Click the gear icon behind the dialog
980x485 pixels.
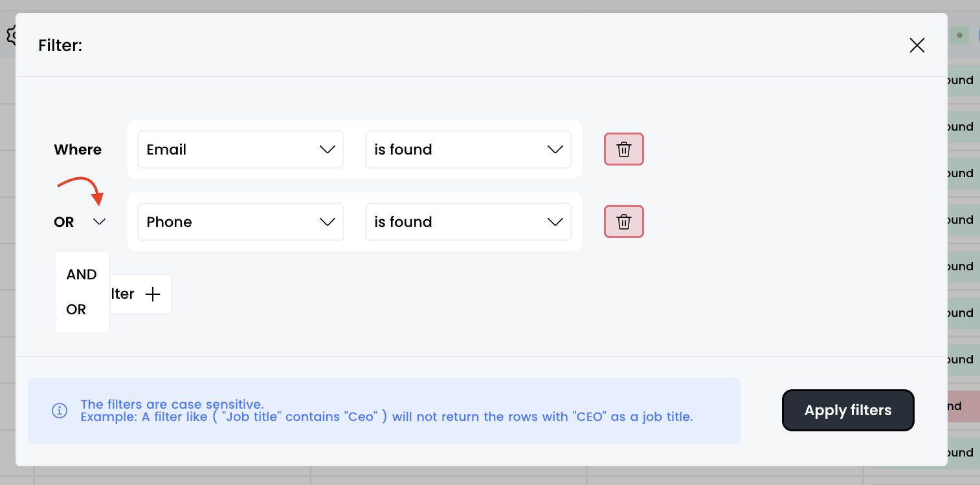tap(10, 35)
